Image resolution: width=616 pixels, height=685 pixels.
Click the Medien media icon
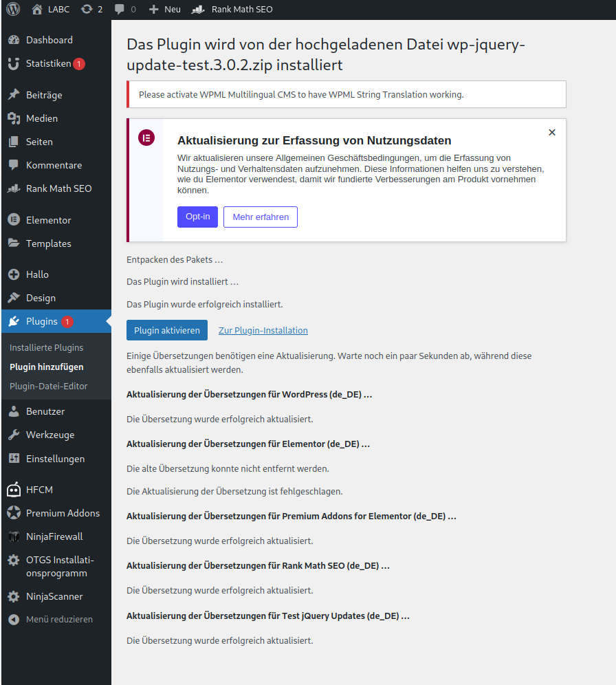point(14,118)
